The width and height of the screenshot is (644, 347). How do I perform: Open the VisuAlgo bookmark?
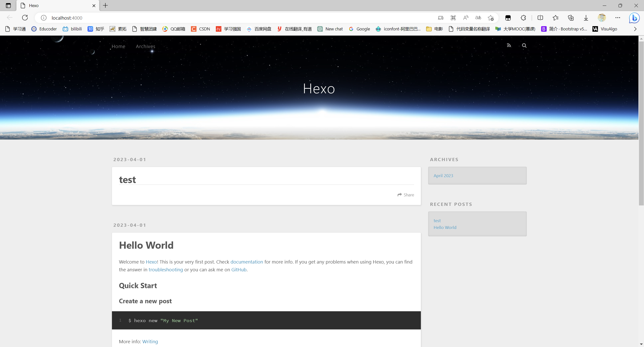tap(605, 29)
